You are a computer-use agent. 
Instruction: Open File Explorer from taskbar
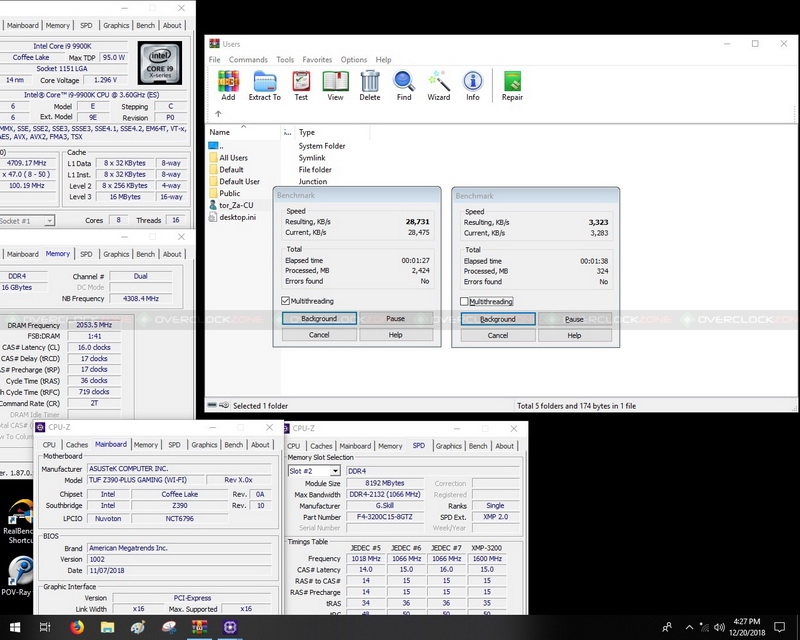point(108,627)
